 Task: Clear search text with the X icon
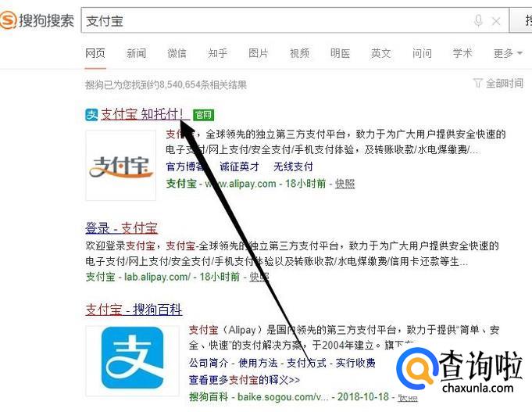[496, 21]
